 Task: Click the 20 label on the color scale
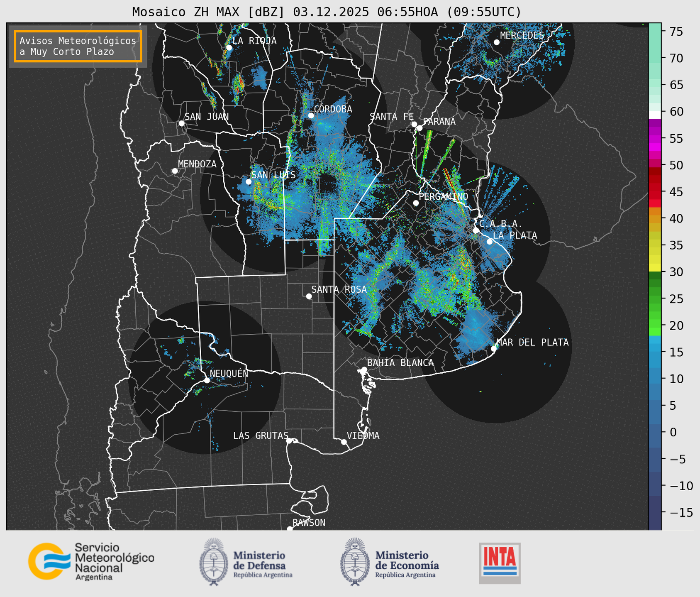click(x=676, y=325)
